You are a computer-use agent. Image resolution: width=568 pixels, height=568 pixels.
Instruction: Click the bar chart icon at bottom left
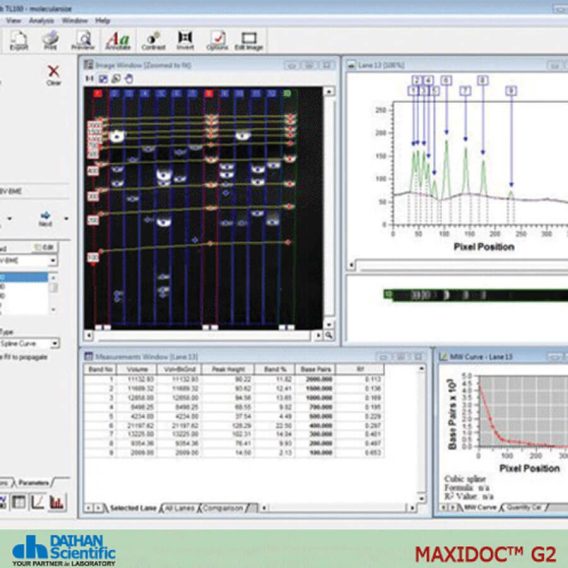click(x=57, y=502)
